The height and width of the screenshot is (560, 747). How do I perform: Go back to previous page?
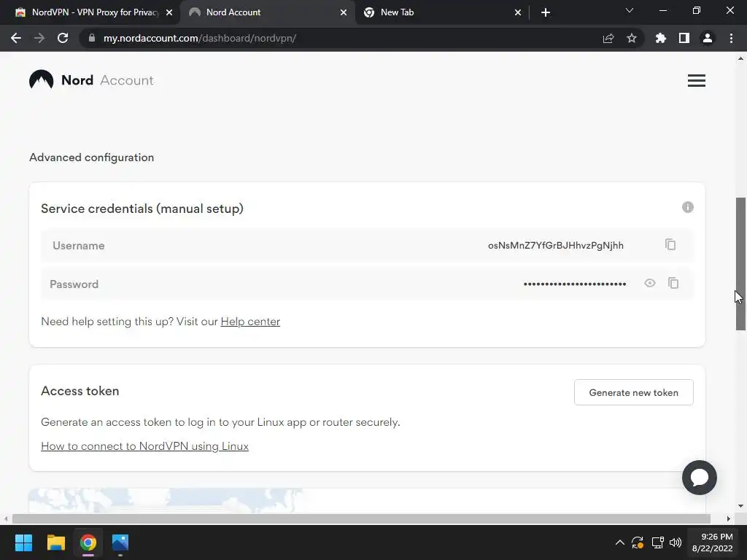tap(16, 38)
